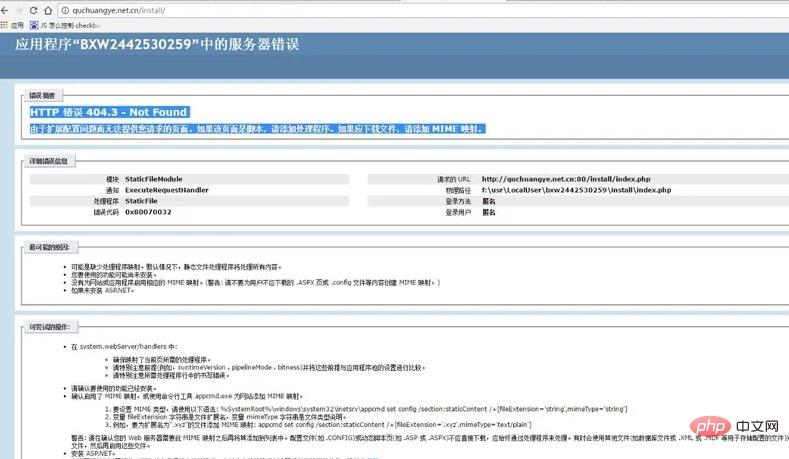Open the Apps (应用) bookmarks shortcut
The width and height of the screenshot is (789, 459).
point(12,24)
